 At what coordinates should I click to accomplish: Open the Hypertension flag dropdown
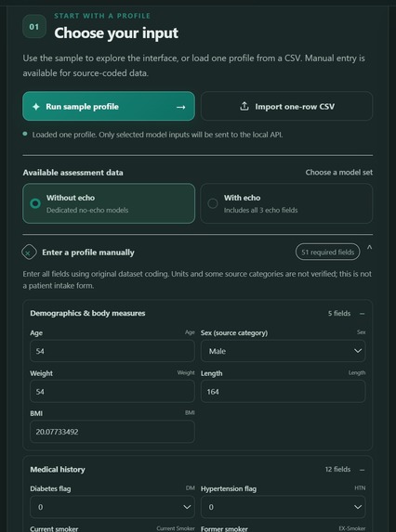pos(283,507)
